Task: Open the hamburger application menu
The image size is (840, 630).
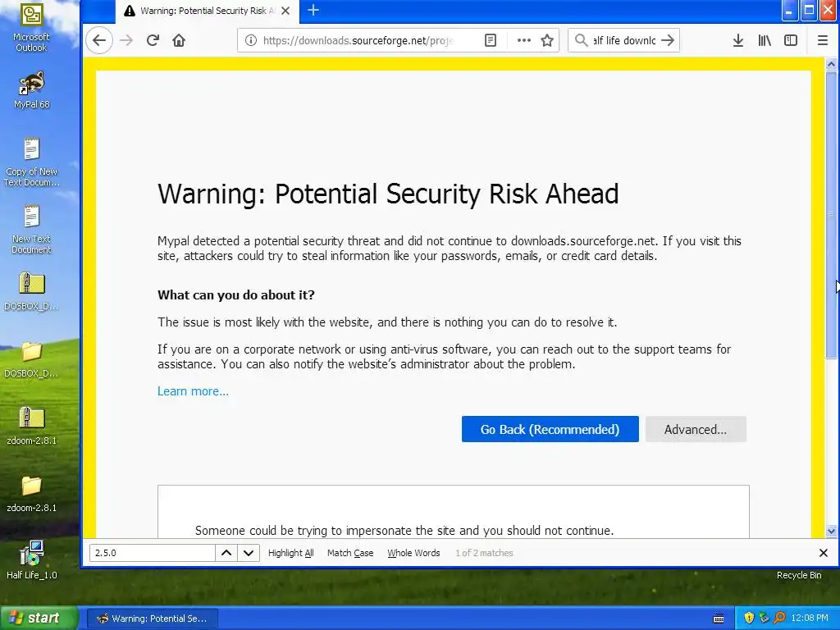Action: point(823,40)
